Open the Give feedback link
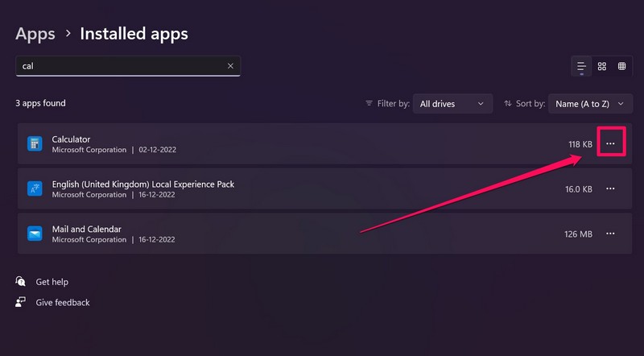This screenshot has height=356, width=644. point(63,303)
